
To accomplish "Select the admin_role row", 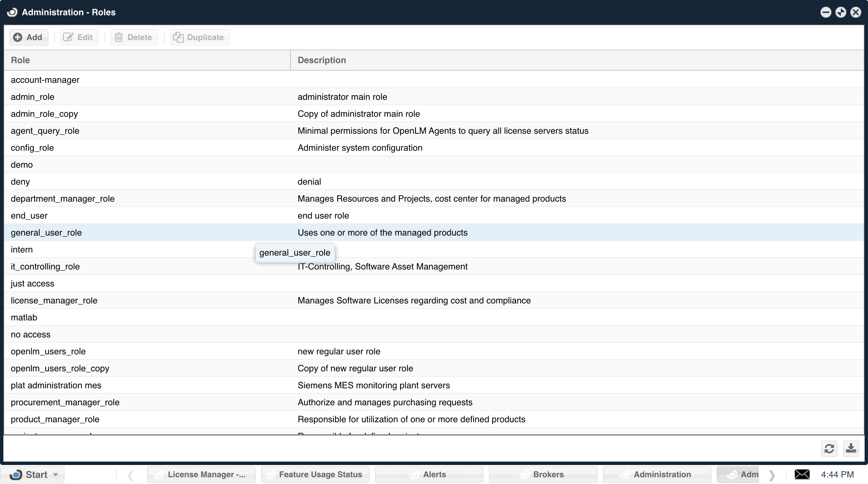I will (33, 97).
